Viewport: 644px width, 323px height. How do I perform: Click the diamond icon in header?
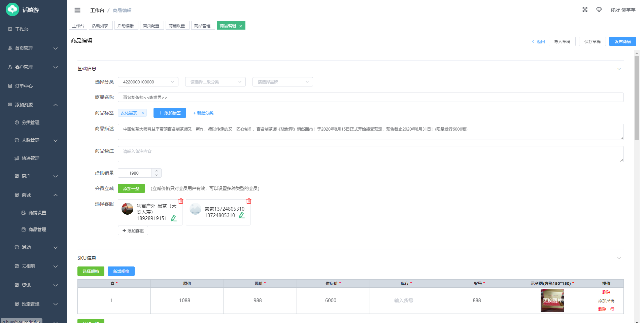(x=599, y=10)
